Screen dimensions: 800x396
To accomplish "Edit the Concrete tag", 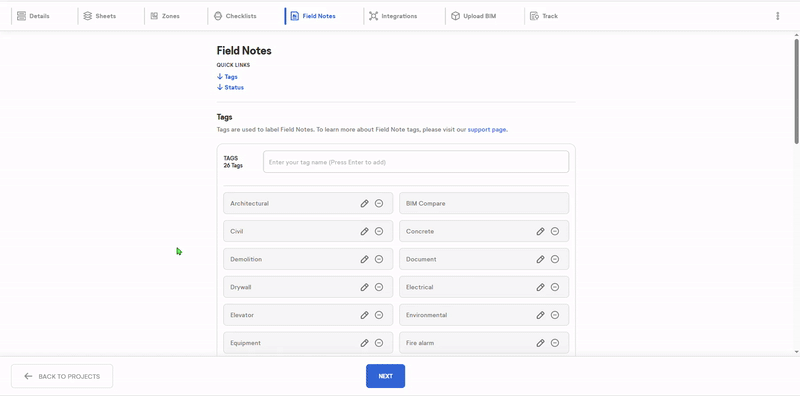I will pos(540,231).
